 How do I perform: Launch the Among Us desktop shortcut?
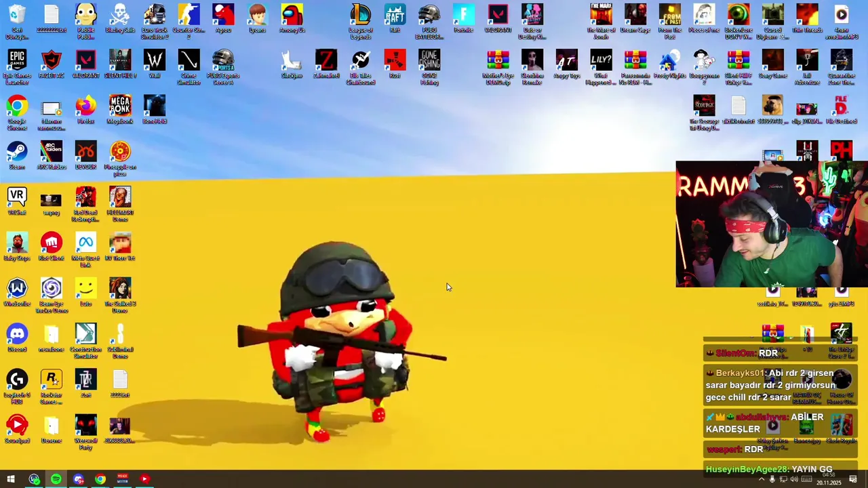(x=292, y=19)
